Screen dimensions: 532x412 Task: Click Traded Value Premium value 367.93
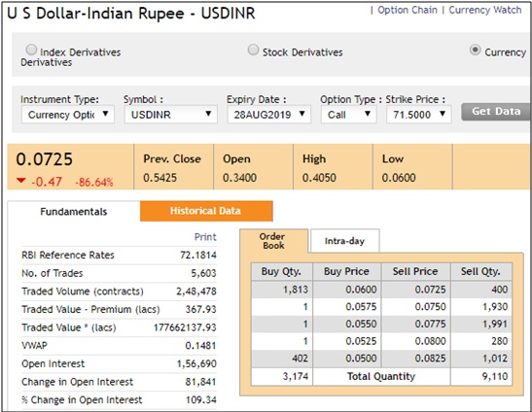(201, 309)
